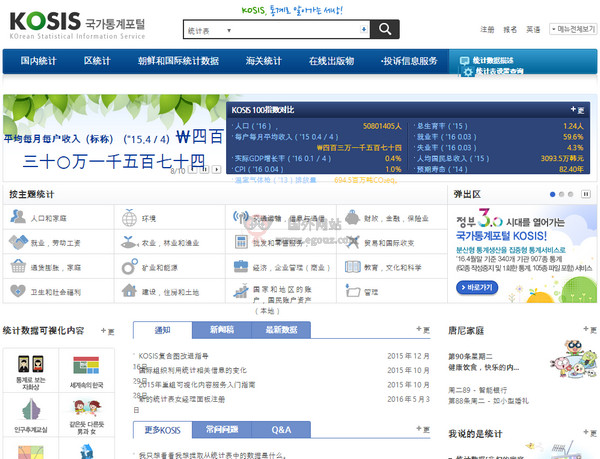Expand 我说的是统计 section with plus 更
Screen dimensions: 600x459
[x=590, y=433]
